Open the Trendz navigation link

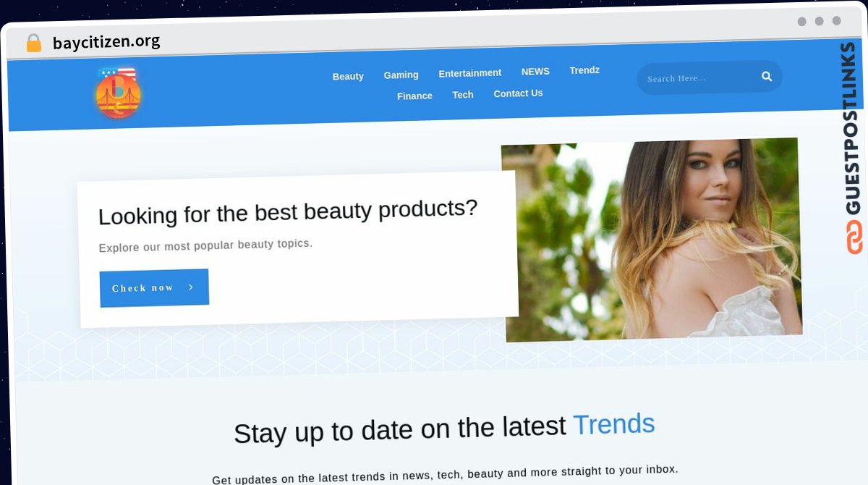click(x=584, y=70)
